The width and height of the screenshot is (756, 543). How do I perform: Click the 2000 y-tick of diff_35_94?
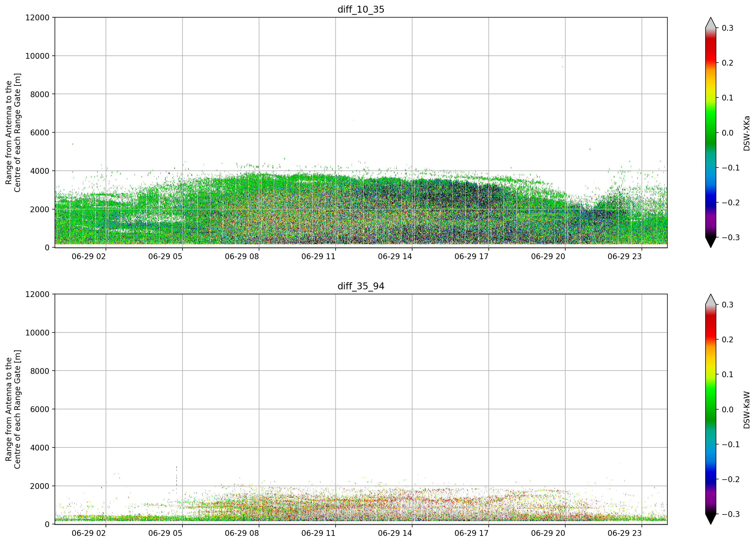coord(40,486)
